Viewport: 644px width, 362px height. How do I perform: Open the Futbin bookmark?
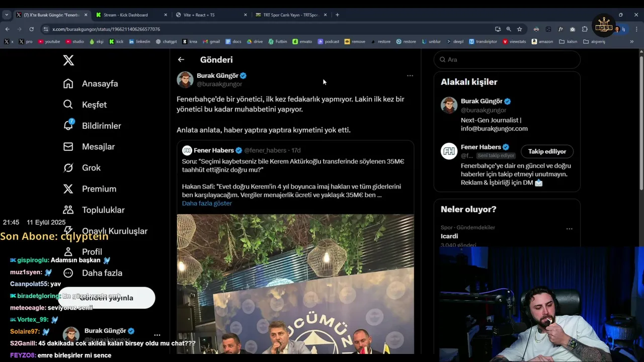[278, 42]
